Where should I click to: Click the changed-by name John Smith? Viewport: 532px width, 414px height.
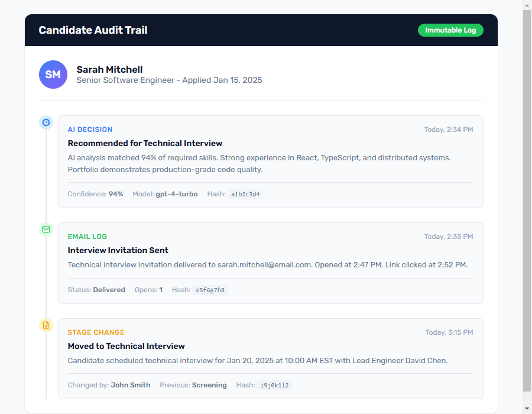coord(131,385)
